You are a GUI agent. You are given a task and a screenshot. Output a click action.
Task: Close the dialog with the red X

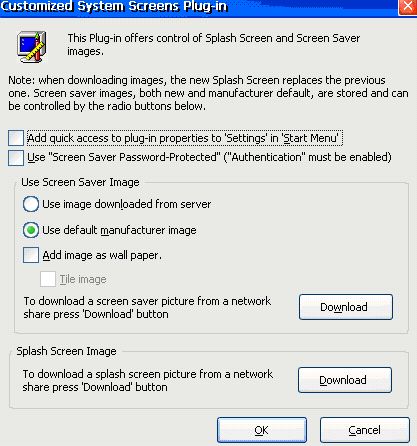coord(408,7)
